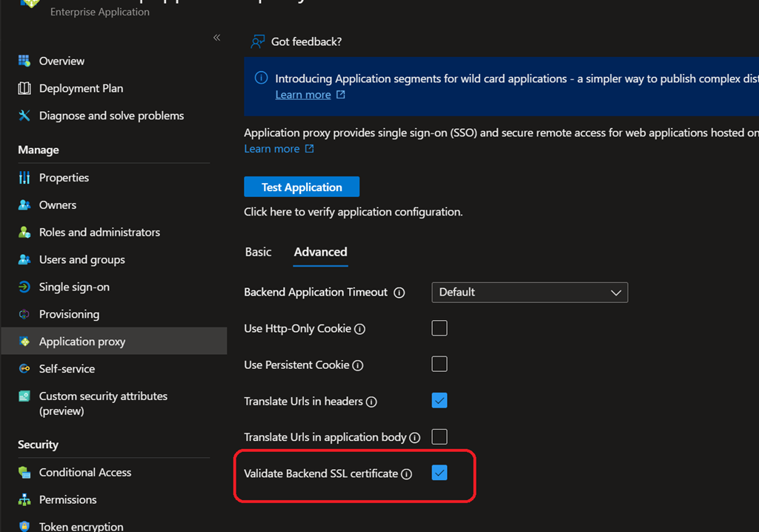Click the Conditional Access icon
Viewport: 759px width, 532px height.
click(24, 472)
